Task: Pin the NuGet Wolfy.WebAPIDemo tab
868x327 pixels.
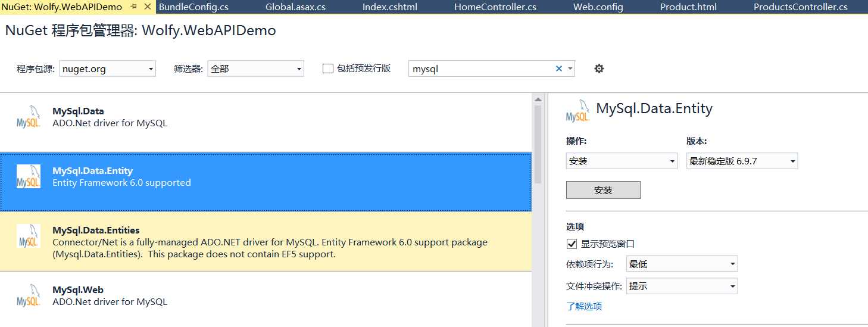Action: coord(134,7)
